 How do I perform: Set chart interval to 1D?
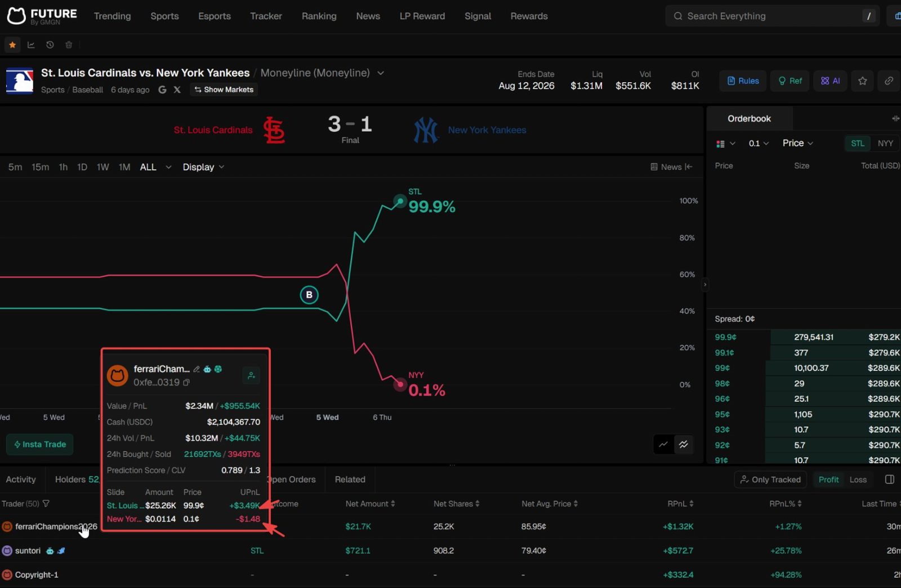coord(82,167)
